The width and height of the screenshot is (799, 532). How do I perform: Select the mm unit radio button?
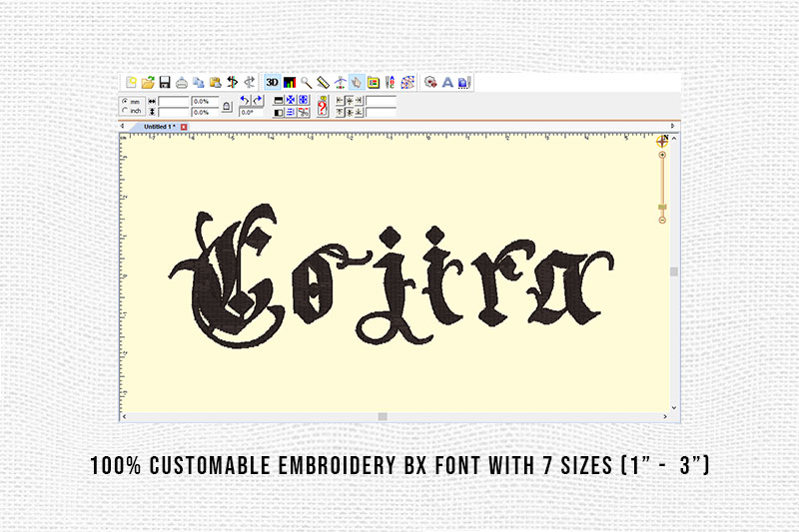coord(126,101)
